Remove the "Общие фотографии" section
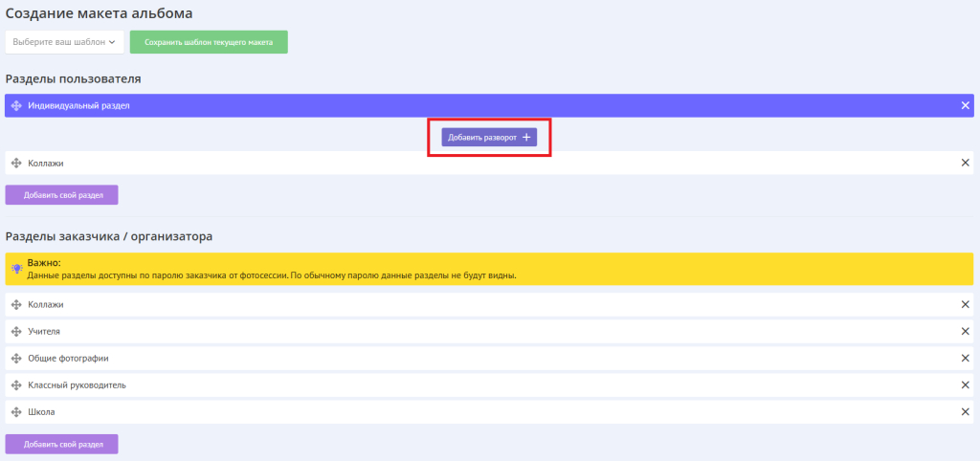This screenshot has width=980, height=461. click(x=965, y=358)
